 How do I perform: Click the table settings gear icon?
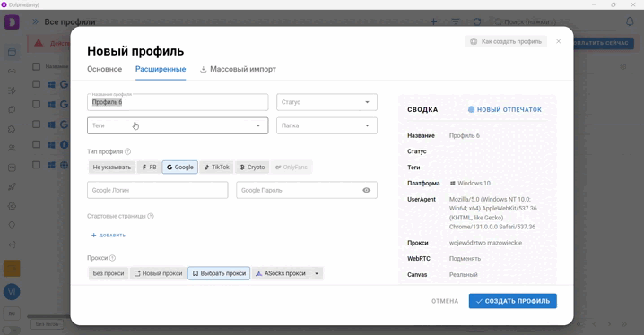[623, 66]
